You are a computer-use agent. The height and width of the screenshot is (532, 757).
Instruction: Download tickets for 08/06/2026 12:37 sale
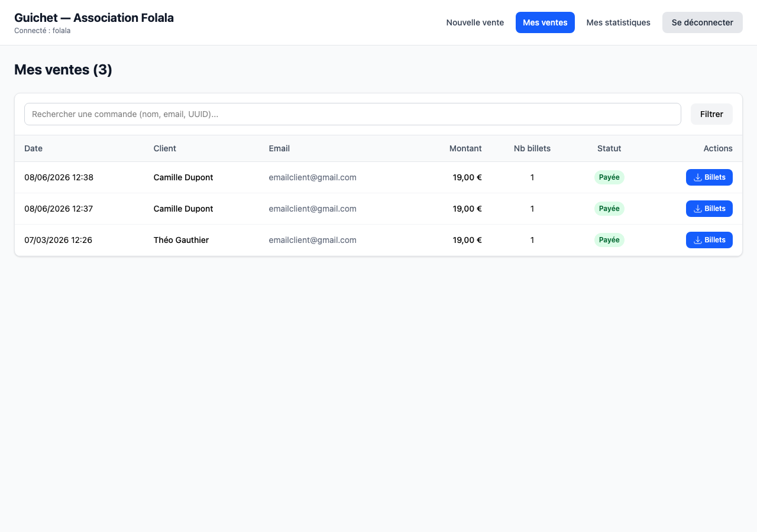click(709, 209)
